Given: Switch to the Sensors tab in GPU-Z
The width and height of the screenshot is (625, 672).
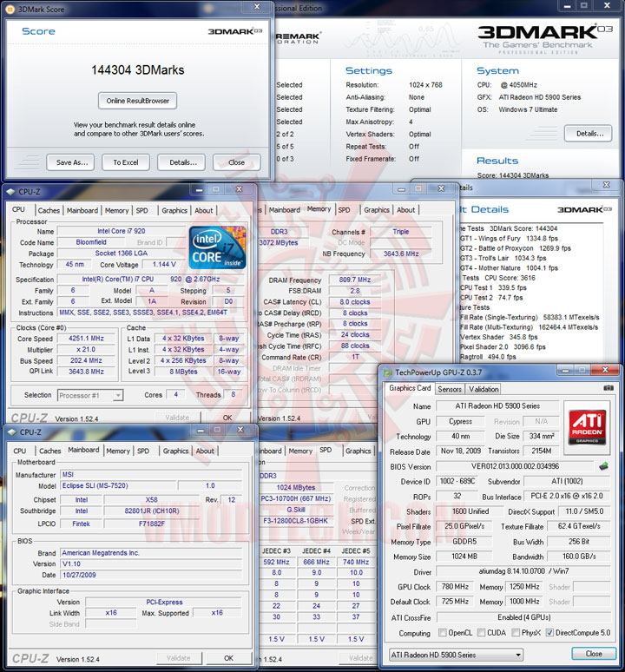Looking at the screenshot, I should click(450, 389).
